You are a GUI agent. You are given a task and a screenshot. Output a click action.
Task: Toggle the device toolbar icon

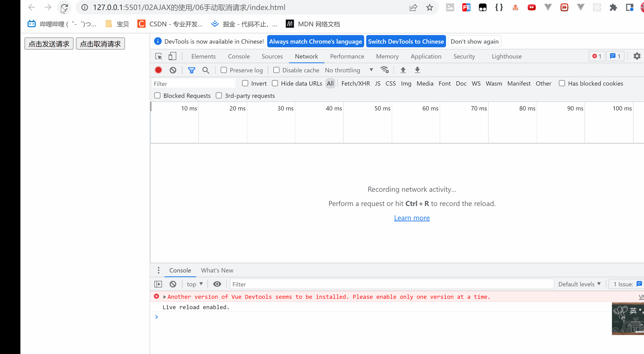(172, 56)
